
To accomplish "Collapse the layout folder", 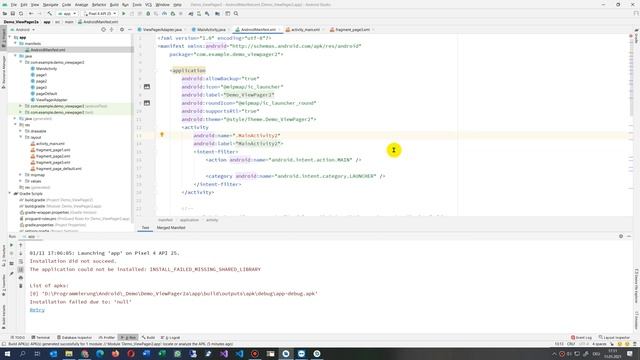I will [x=20, y=137].
